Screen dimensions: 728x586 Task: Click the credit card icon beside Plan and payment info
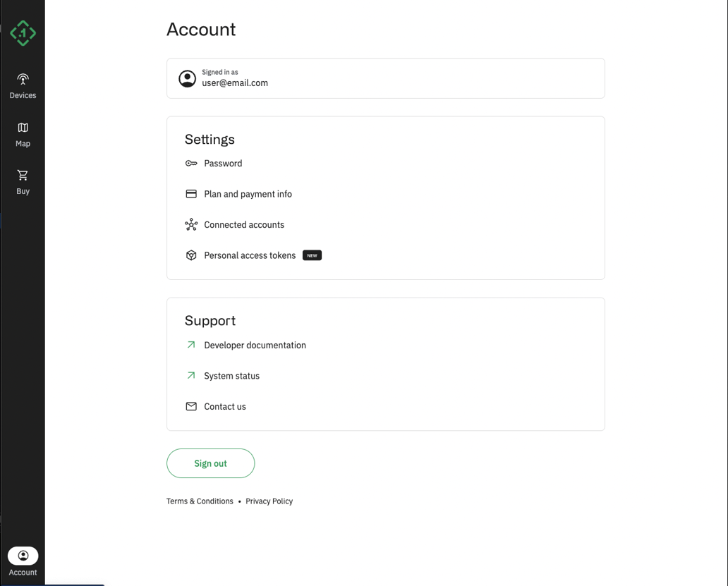click(191, 193)
